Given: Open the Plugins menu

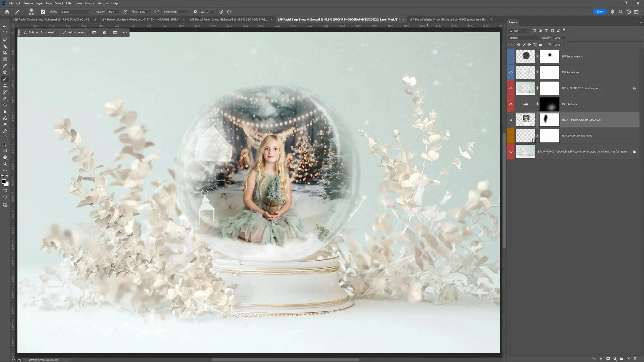Looking at the screenshot, I should click(90, 3).
